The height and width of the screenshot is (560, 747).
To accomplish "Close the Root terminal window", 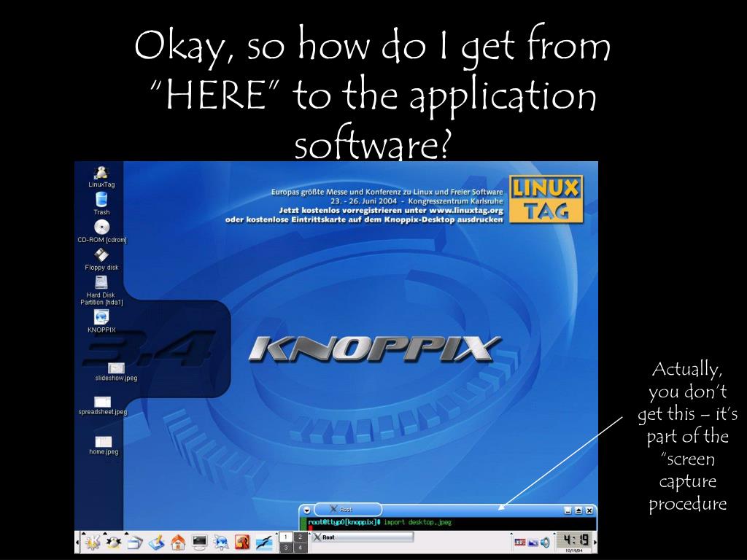I will click(x=589, y=510).
